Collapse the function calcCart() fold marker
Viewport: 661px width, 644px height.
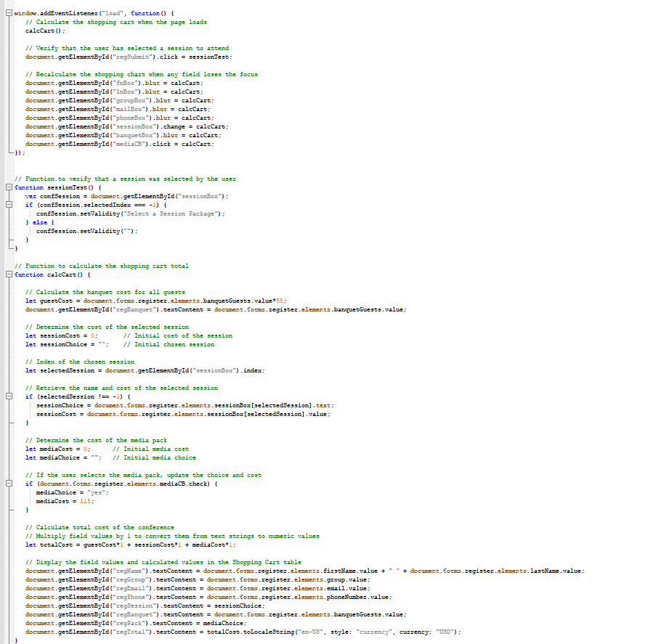coord(9,274)
